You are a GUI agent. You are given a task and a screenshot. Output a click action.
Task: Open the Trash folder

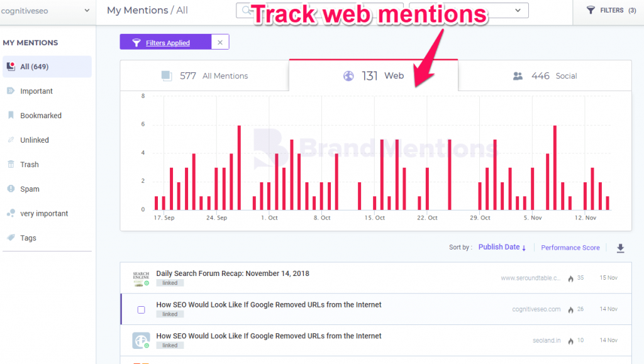click(x=29, y=165)
